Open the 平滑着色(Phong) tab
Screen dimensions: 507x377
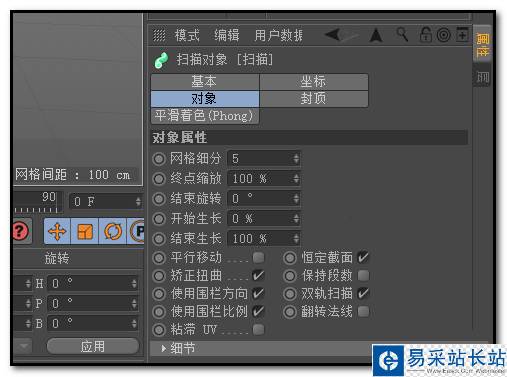[205, 116]
